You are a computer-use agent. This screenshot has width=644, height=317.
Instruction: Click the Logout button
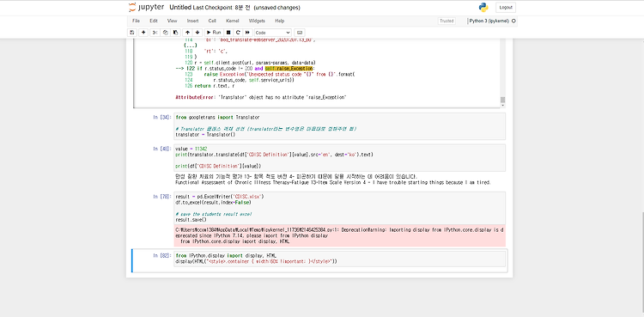coord(506,8)
